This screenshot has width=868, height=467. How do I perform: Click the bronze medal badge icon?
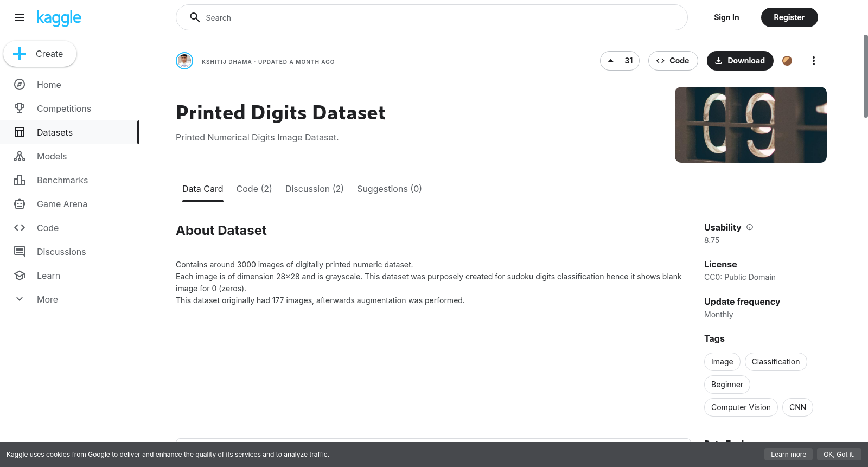(x=787, y=61)
